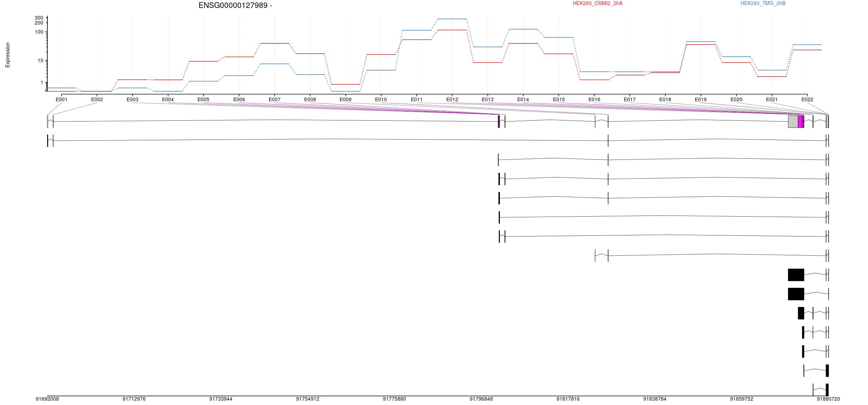Click exon label E008
Image resolution: width=868 pixels, height=405 pixels.
click(x=310, y=99)
